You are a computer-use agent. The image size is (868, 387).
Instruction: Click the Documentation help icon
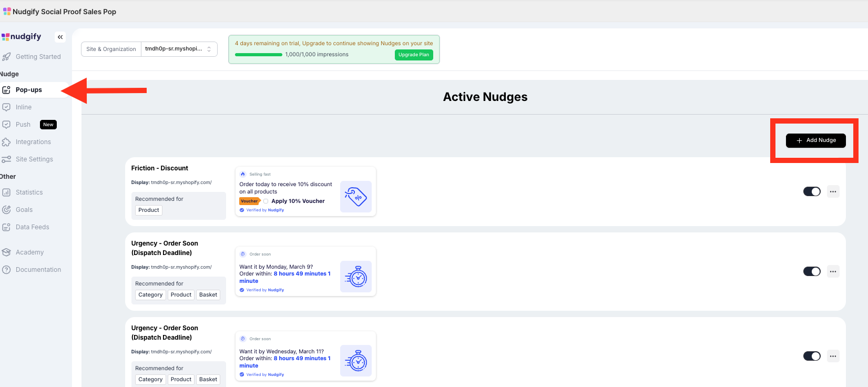coord(6,270)
